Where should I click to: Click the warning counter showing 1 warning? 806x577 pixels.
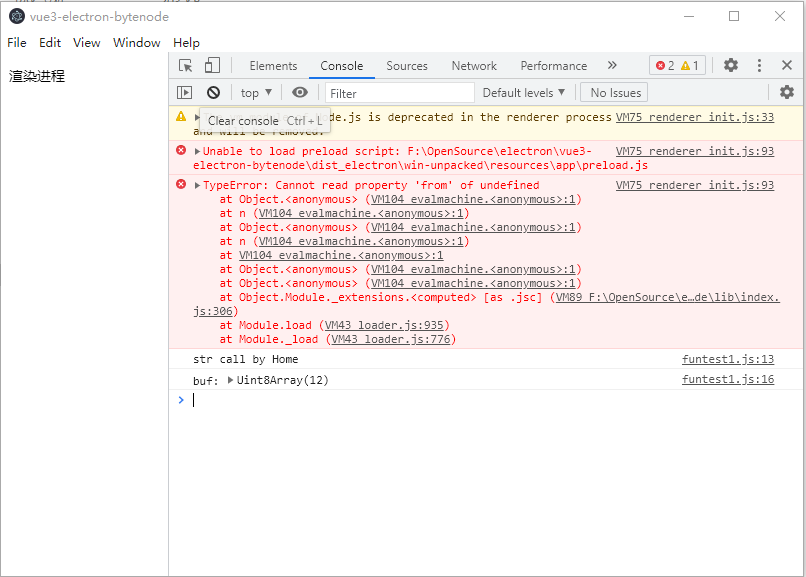(x=687, y=65)
